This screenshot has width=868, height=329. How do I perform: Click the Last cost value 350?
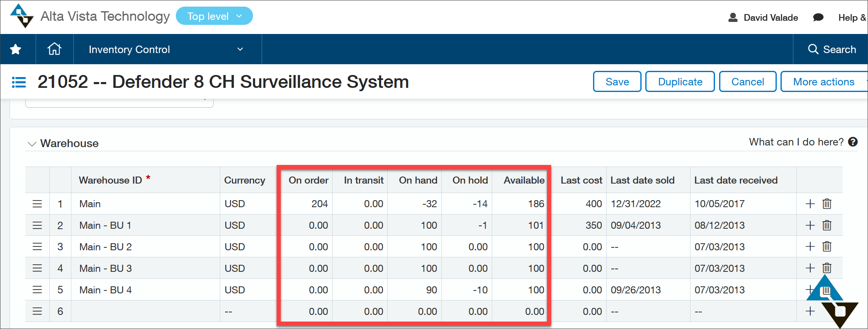tap(594, 225)
